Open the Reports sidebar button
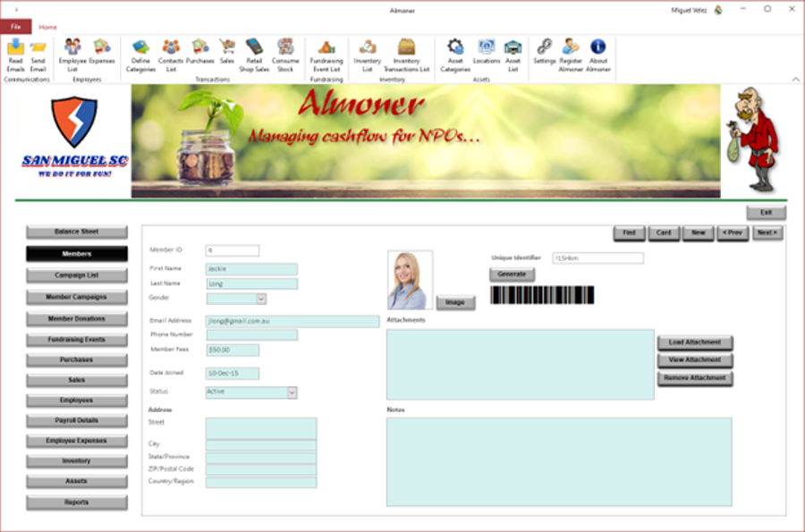This screenshot has height=532, width=805. click(x=77, y=502)
